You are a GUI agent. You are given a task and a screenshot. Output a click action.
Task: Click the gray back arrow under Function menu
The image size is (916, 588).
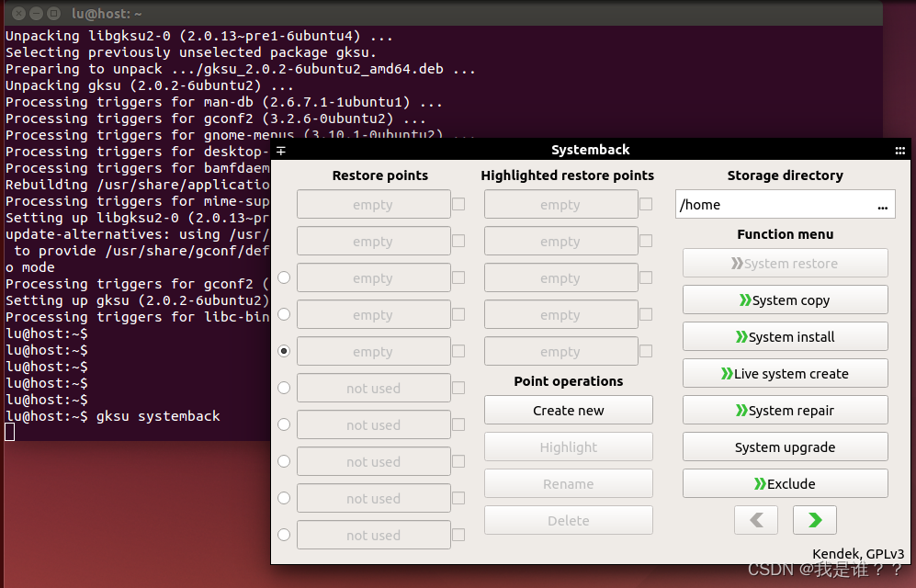tap(756, 520)
